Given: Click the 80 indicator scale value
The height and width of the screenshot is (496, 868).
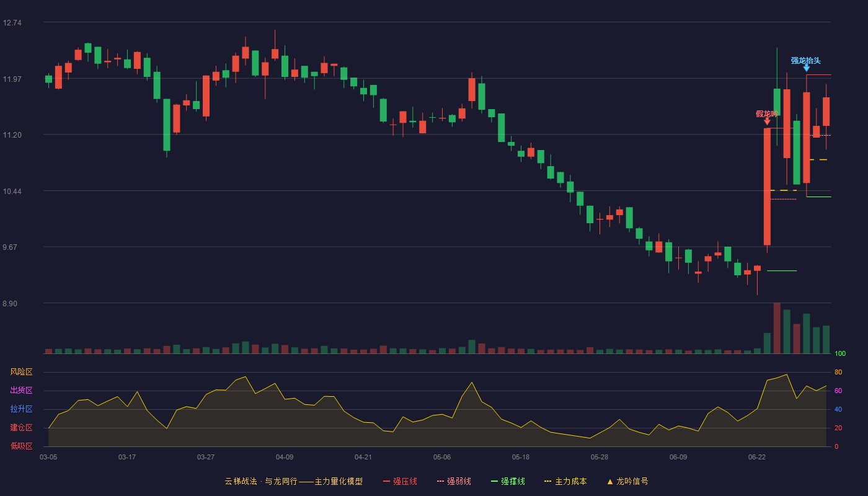Looking at the screenshot, I should tap(838, 372).
